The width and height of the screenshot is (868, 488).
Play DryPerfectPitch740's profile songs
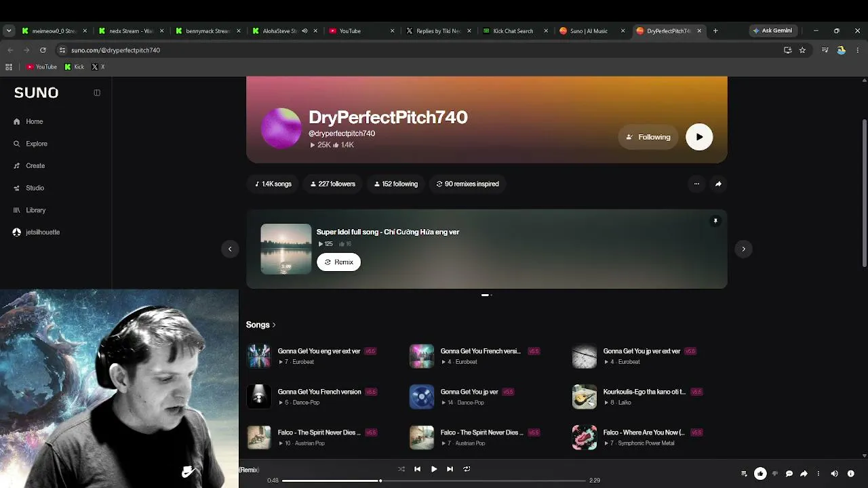[699, 137]
